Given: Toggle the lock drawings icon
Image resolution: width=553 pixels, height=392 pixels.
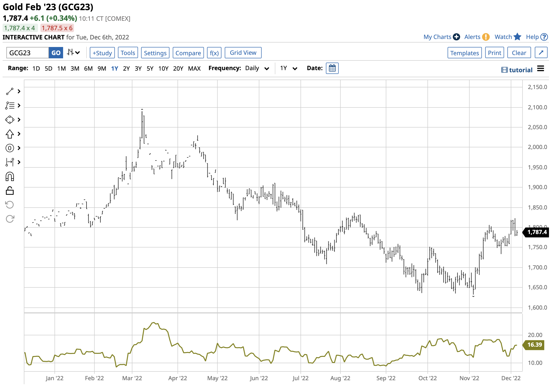Looking at the screenshot, I should (x=10, y=191).
